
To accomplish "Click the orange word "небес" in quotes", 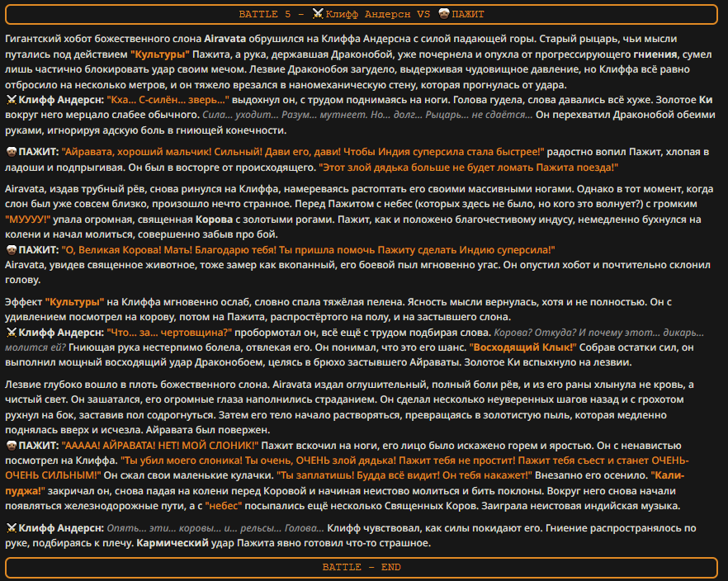I will click(x=224, y=506).
